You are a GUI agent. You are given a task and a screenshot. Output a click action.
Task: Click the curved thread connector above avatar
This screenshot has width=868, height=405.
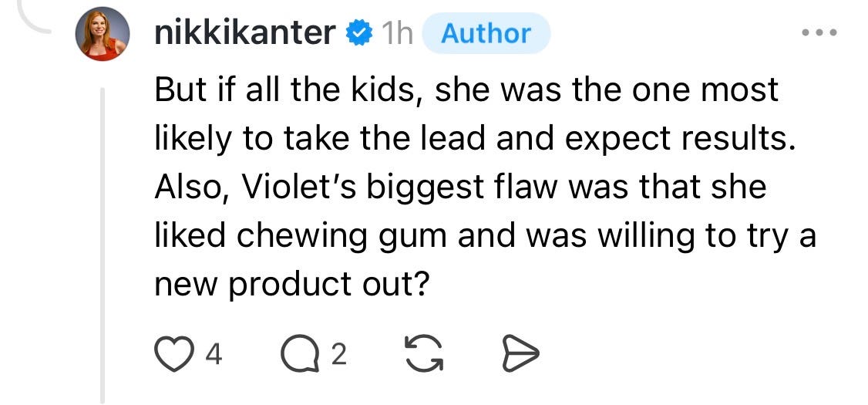point(35,17)
